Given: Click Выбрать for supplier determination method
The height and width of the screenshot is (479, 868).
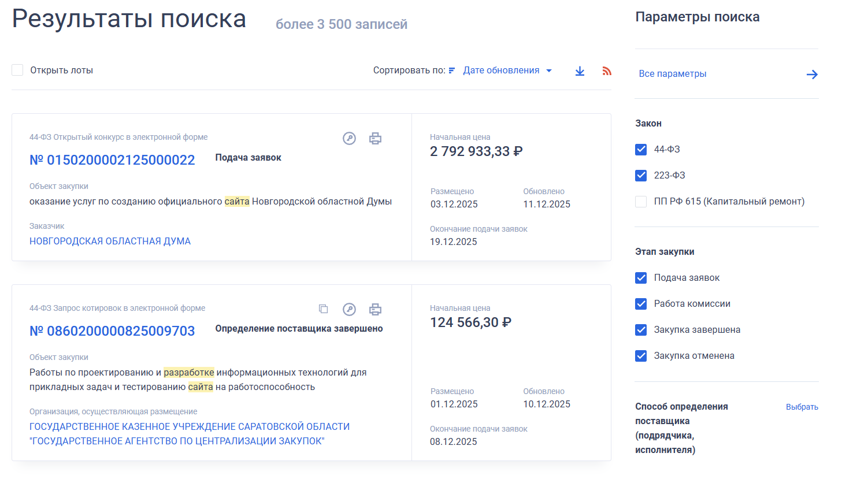Looking at the screenshot, I should click(803, 407).
